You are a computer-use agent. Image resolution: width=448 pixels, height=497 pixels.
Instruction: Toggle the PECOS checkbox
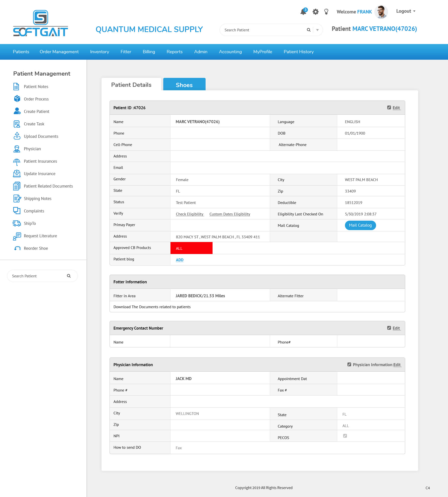[x=345, y=436]
